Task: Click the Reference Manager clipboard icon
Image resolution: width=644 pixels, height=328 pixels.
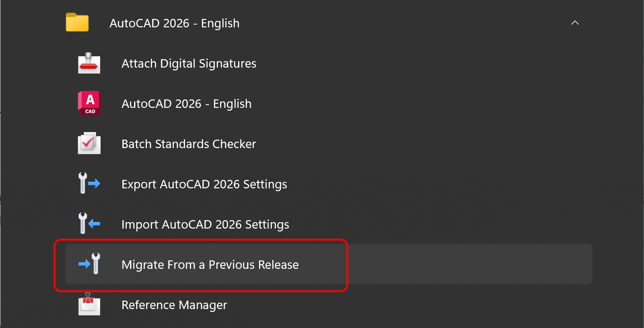Action: click(x=89, y=304)
